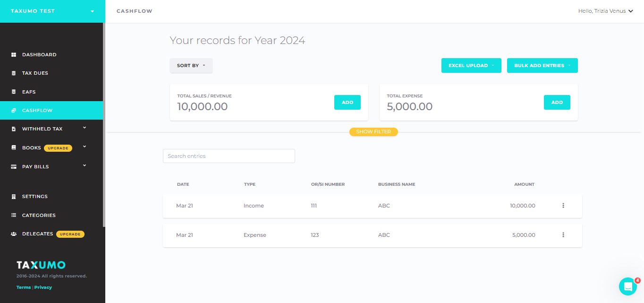Open the kebab menu on the Expense row
Image resolution: width=644 pixels, height=303 pixels.
(x=563, y=234)
